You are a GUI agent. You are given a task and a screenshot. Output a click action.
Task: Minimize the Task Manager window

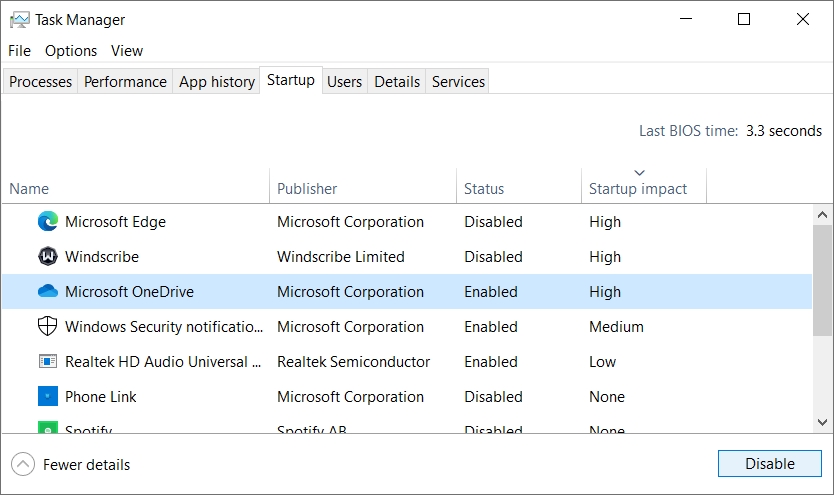(x=686, y=19)
